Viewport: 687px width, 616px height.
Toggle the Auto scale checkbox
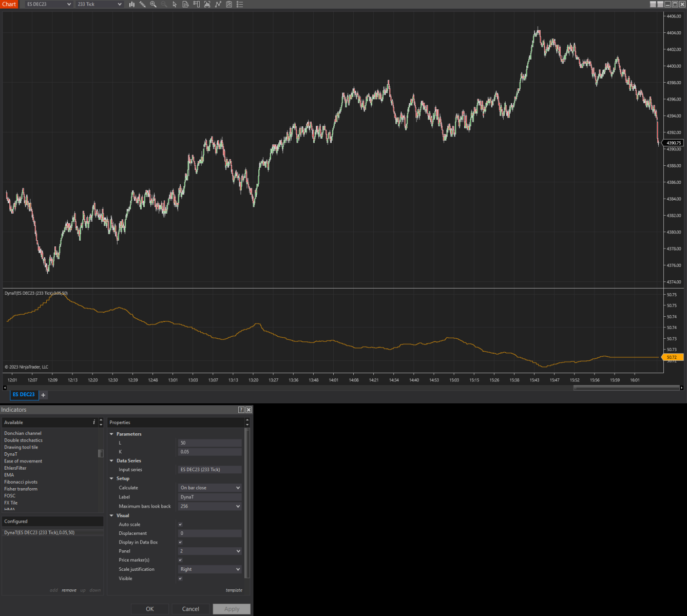[180, 525]
